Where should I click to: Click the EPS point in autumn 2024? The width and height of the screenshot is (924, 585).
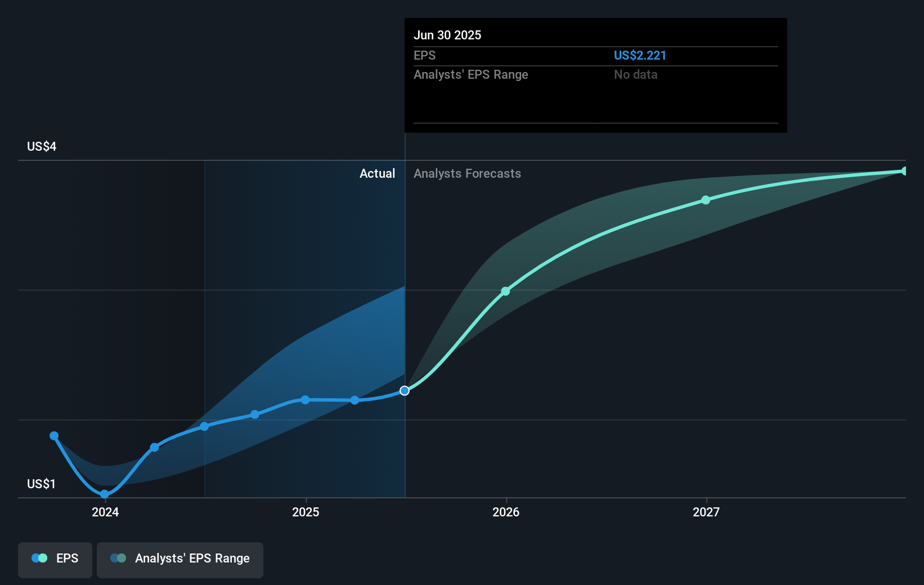(254, 414)
